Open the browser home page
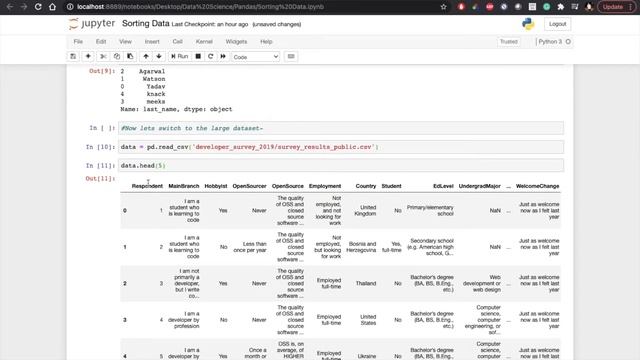This screenshot has height=360, width=640. coord(52,7)
